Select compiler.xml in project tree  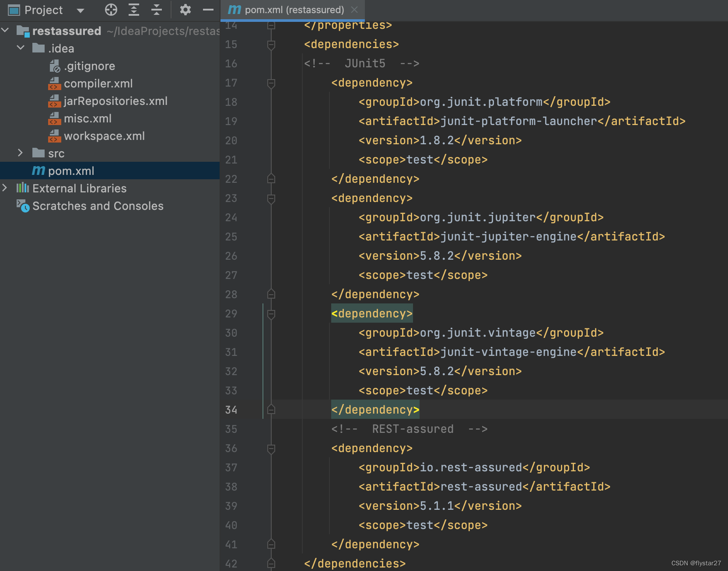point(98,84)
